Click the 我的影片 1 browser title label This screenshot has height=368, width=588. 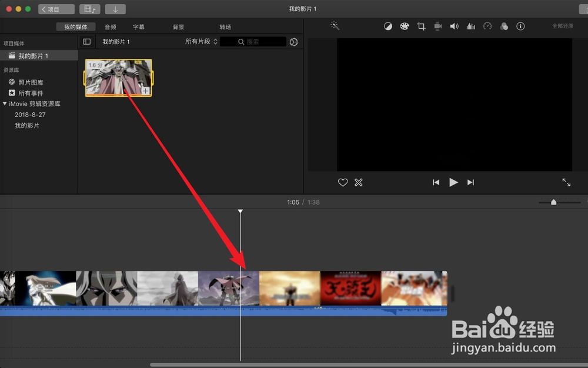tap(116, 42)
